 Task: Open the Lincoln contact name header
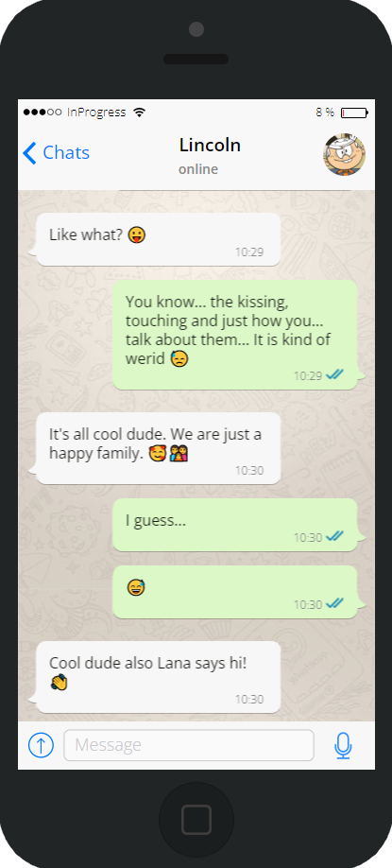pos(210,146)
